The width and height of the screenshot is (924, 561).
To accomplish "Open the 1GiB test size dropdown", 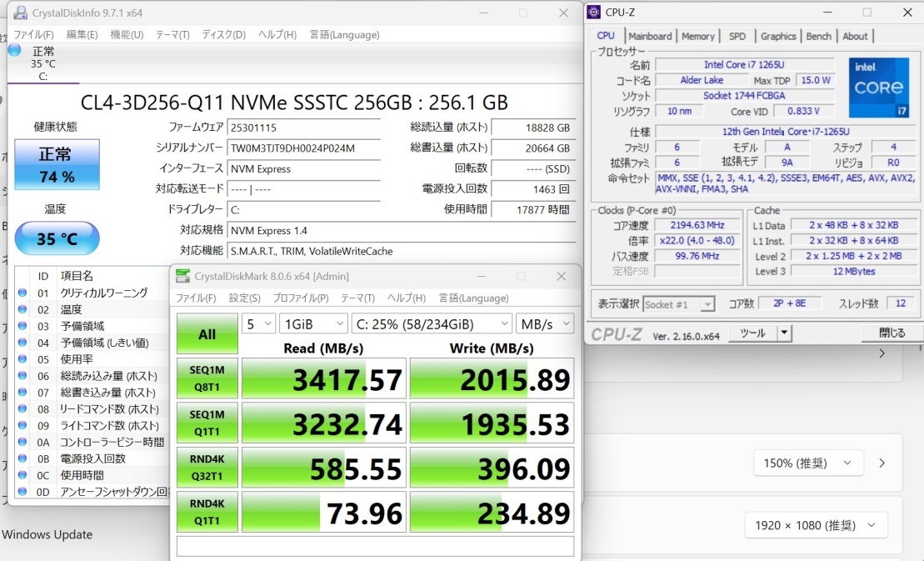I will point(313,323).
